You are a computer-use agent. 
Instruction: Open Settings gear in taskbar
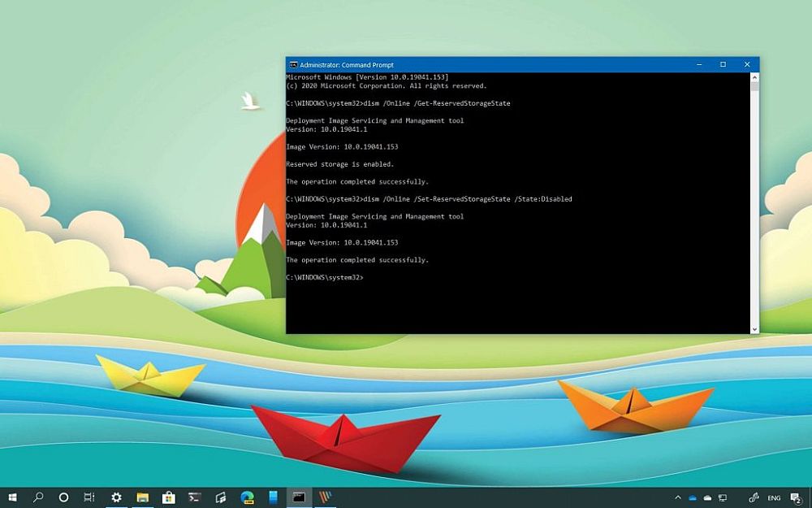[116, 497]
